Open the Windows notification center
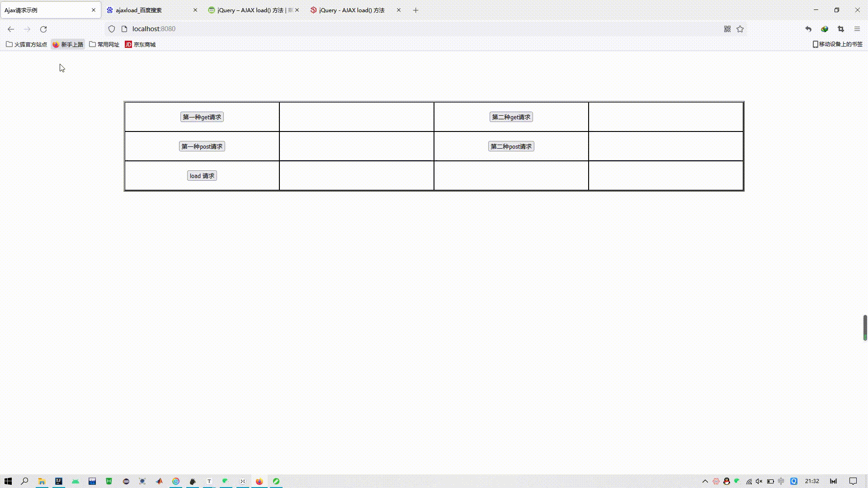 pyautogui.click(x=853, y=481)
